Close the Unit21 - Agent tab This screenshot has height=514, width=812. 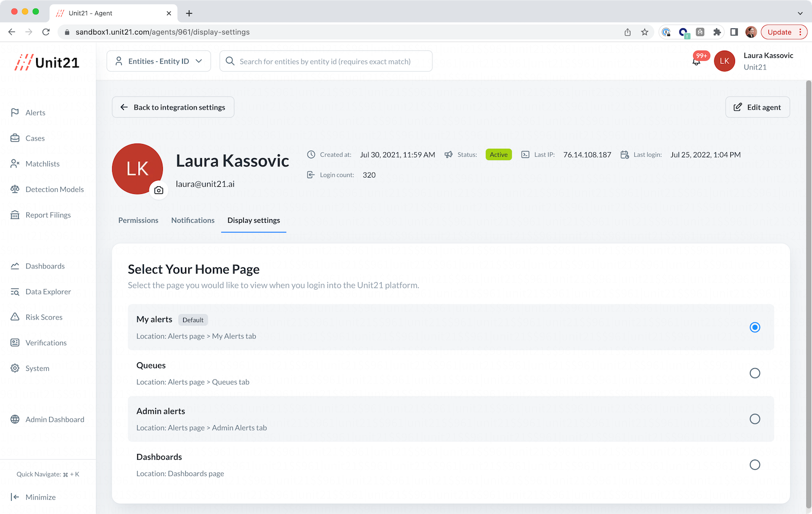click(x=169, y=13)
